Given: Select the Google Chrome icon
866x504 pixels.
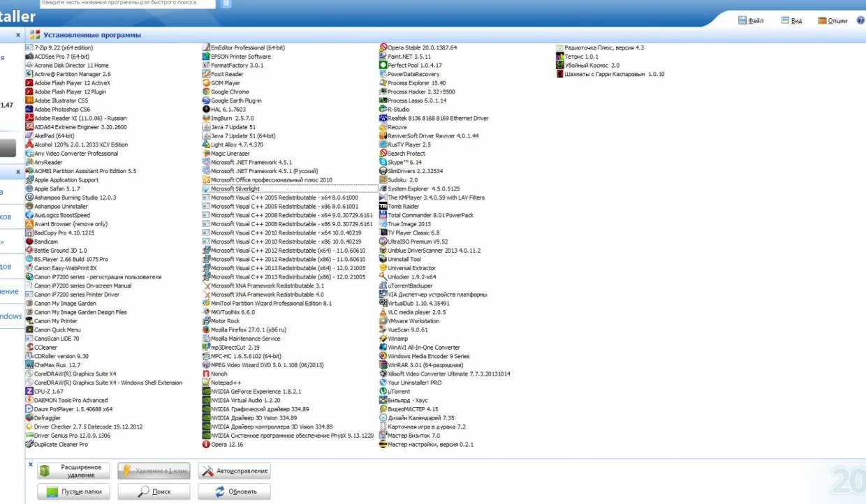Looking at the screenshot, I should point(206,91).
